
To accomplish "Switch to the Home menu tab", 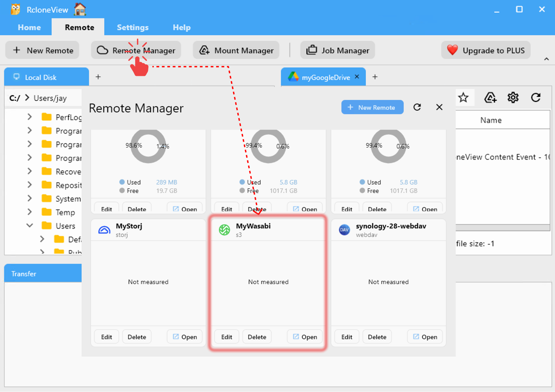I will [x=29, y=27].
